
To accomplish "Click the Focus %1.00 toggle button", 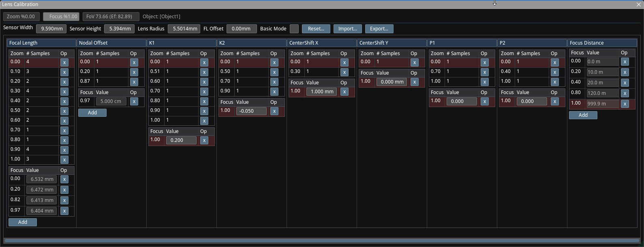I will pyautogui.click(x=61, y=17).
